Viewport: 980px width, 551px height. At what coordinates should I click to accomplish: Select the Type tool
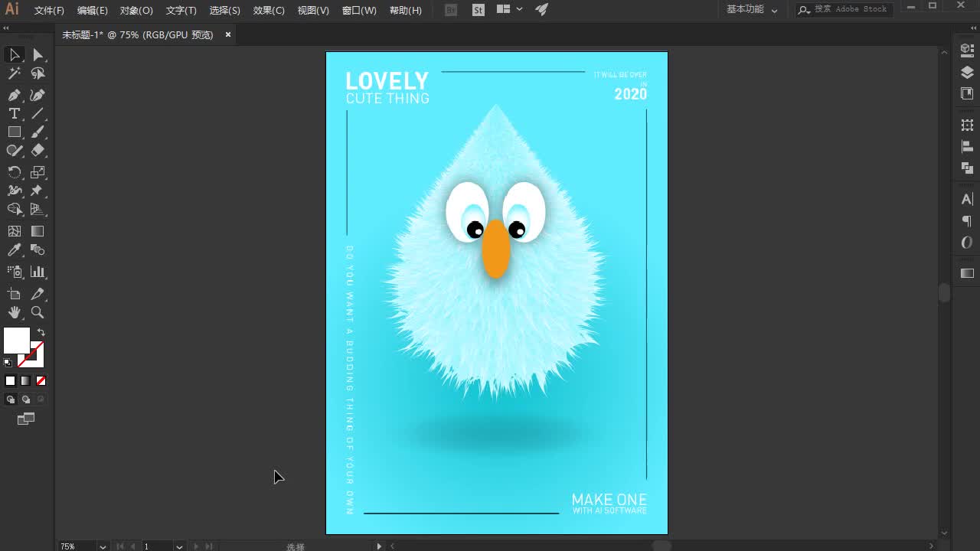(15, 113)
